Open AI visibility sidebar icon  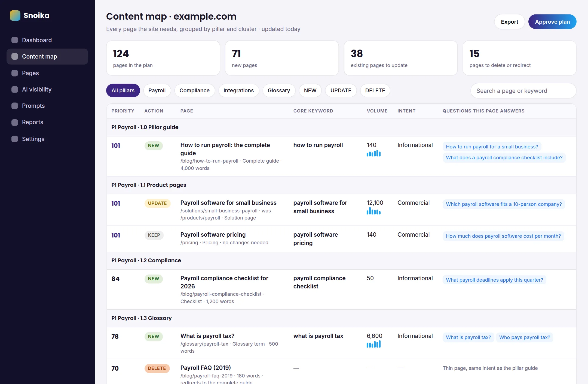coord(15,89)
